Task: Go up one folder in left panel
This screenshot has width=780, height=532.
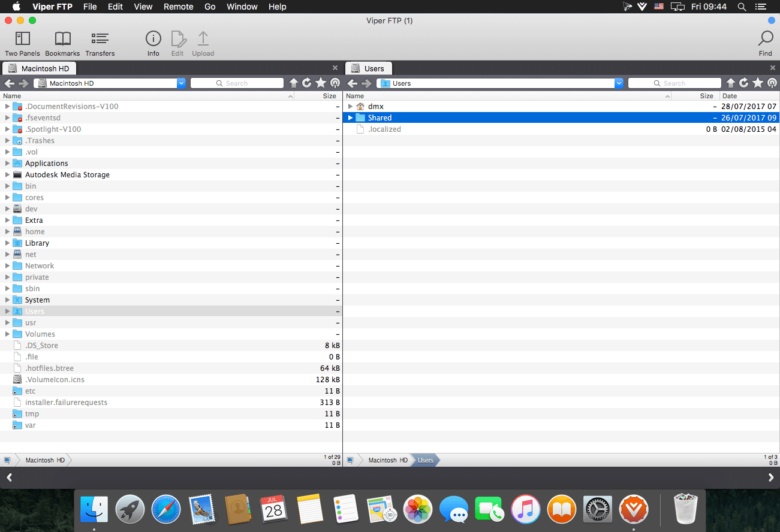Action: click(294, 83)
